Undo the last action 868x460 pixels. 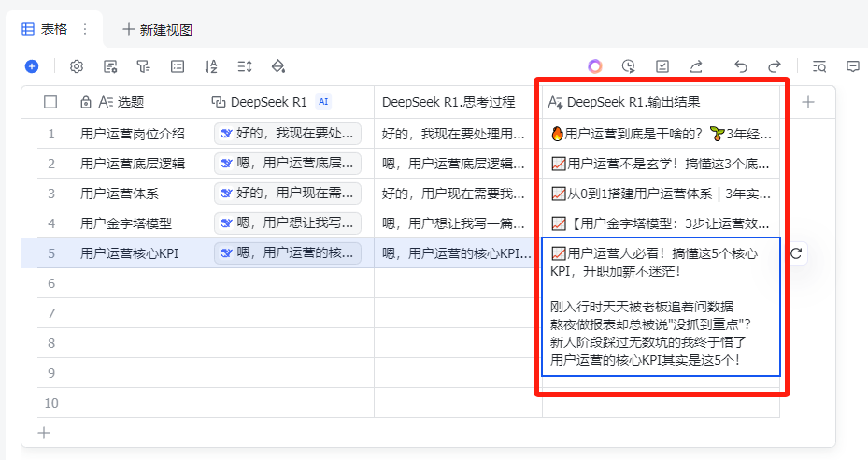(x=741, y=66)
